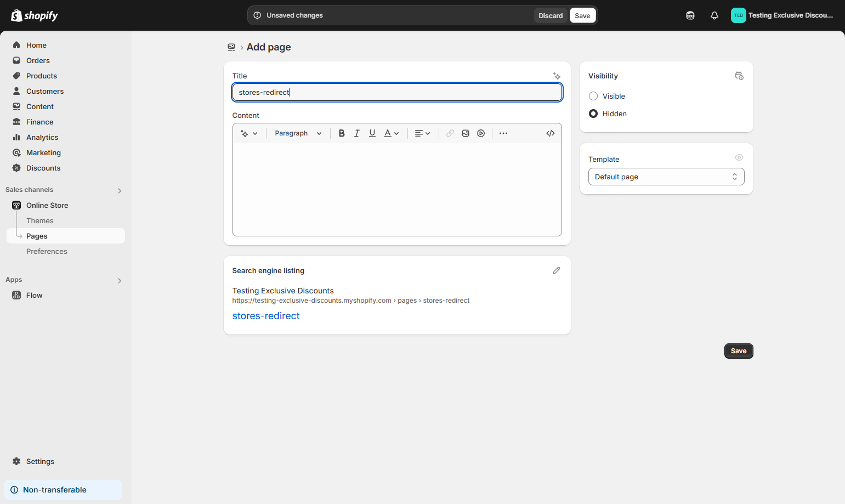Open the Sidekick assistant icon in top bar
The width and height of the screenshot is (845, 504).
tap(690, 15)
